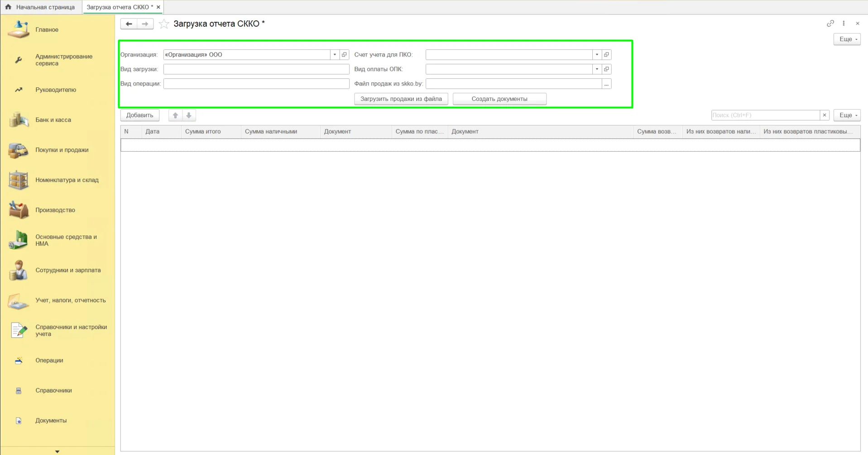Home icon on Начальная страница tab
This screenshot has width=868, height=455.
coord(8,7)
